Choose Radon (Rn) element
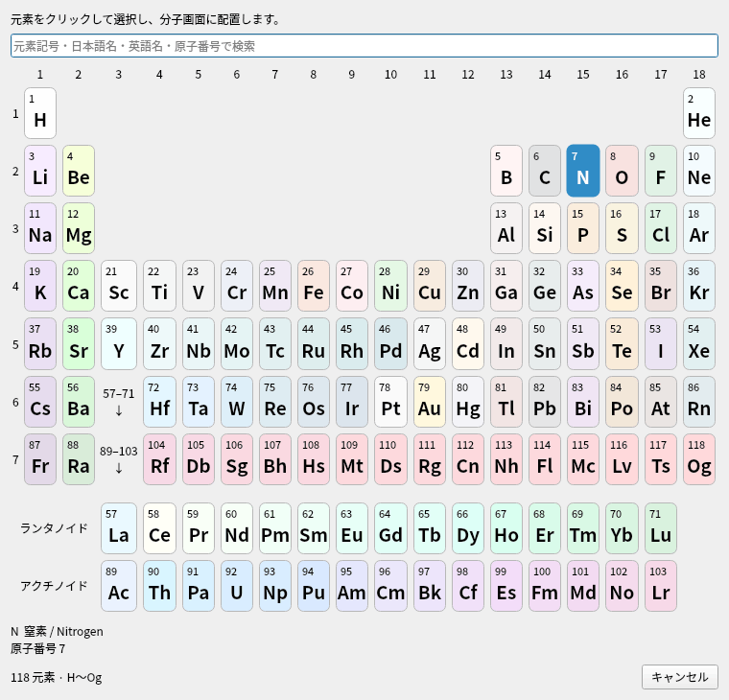 pyautogui.click(x=698, y=402)
